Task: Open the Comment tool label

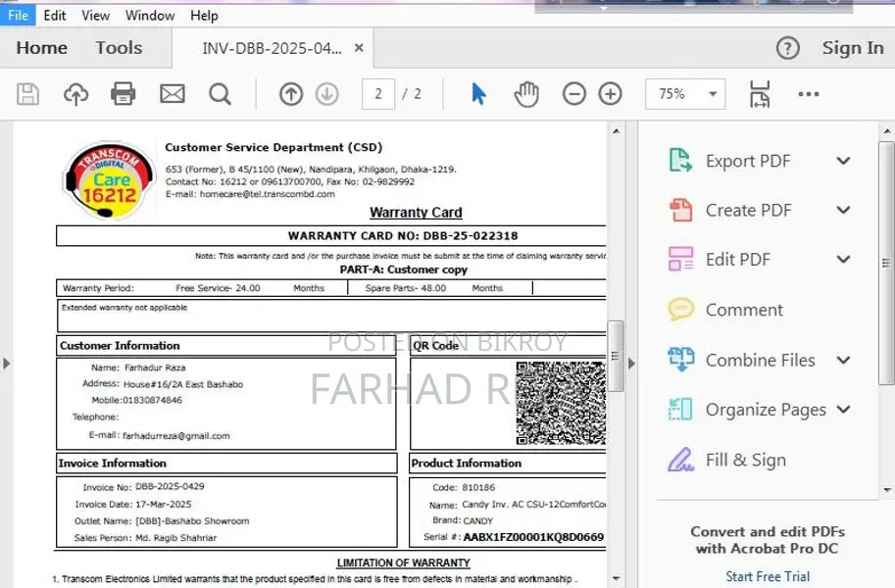Action: coord(744,310)
